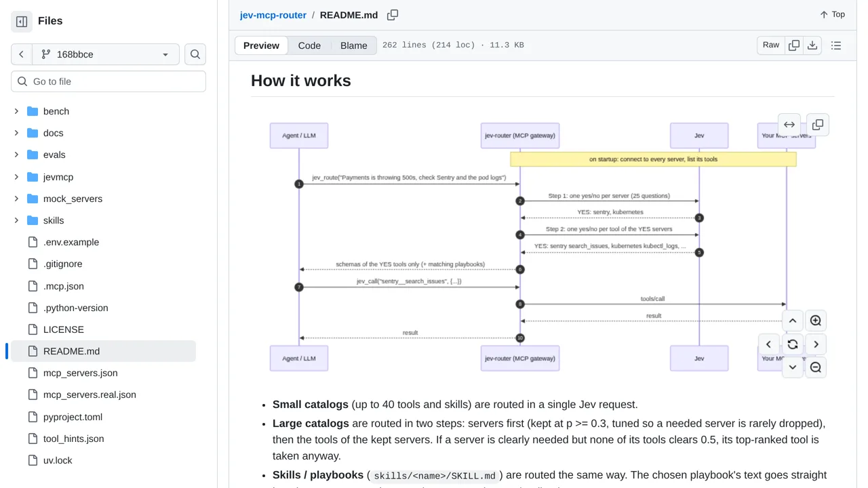This screenshot has width=868, height=488.
Task: Open file search magnifier button
Action: click(195, 54)
